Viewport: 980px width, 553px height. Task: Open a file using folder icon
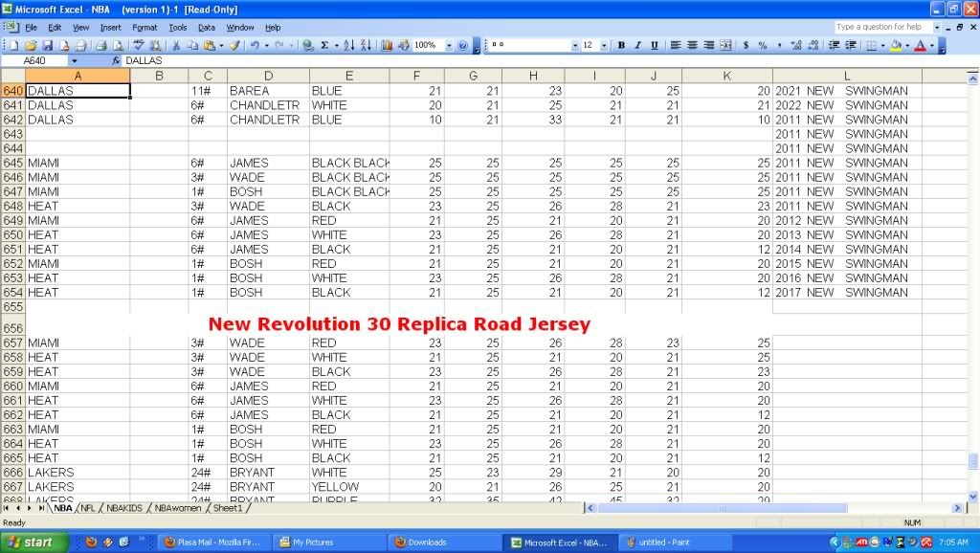tap(30, 45)
